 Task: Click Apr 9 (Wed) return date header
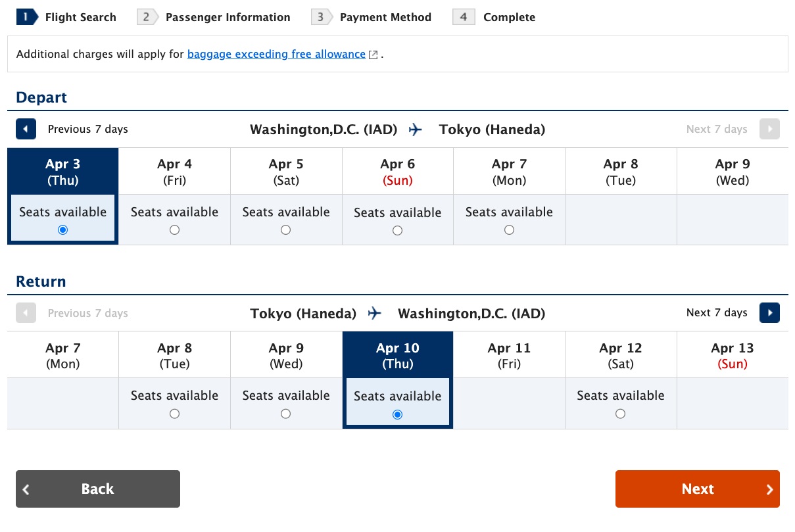click(286, 355)
